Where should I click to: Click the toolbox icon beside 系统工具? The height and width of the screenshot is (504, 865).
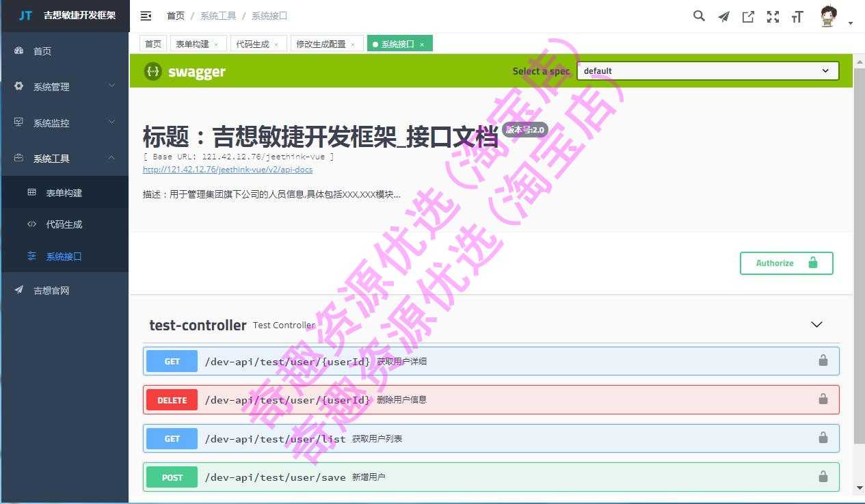point(19,158)
